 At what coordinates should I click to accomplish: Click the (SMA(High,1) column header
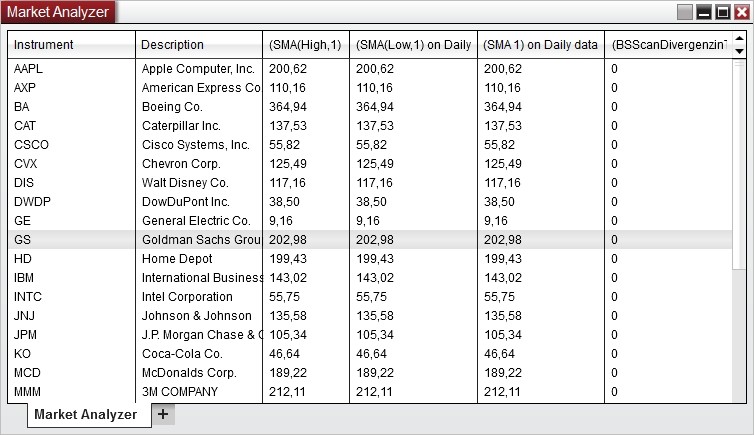click(x=305, y=45)
